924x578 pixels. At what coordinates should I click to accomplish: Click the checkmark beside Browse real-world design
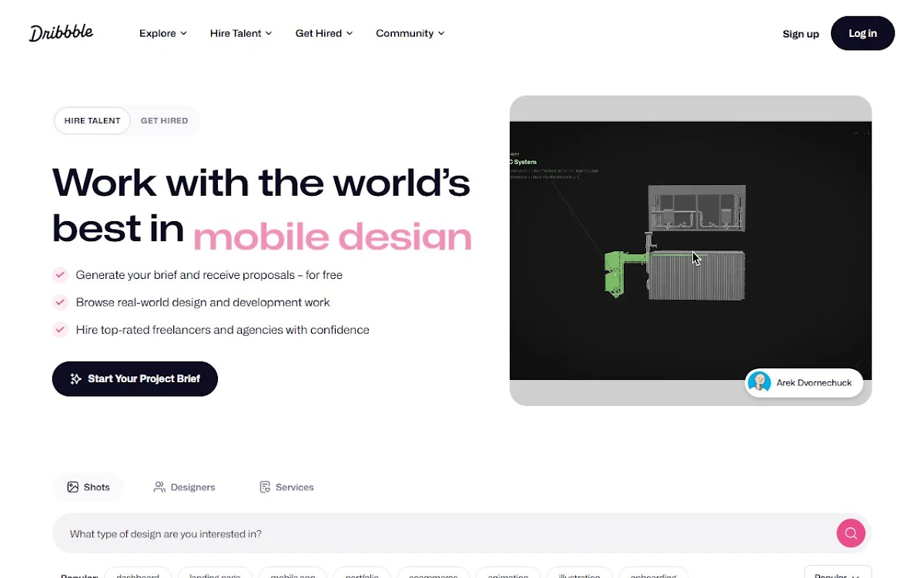pyautogui.click(x=60, y=302)
